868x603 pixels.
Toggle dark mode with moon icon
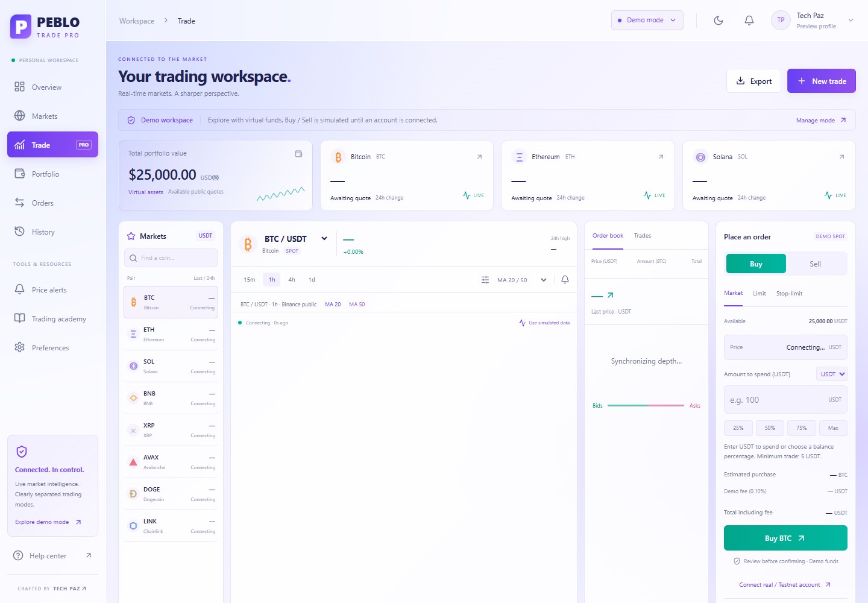(x=719, y=21)
